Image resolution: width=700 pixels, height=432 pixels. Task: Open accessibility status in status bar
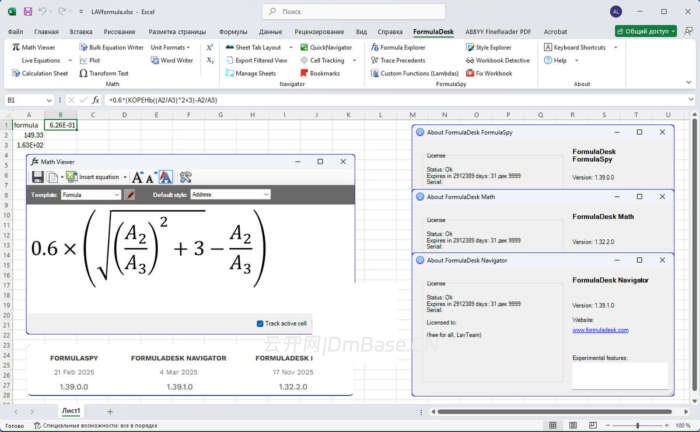96,426
